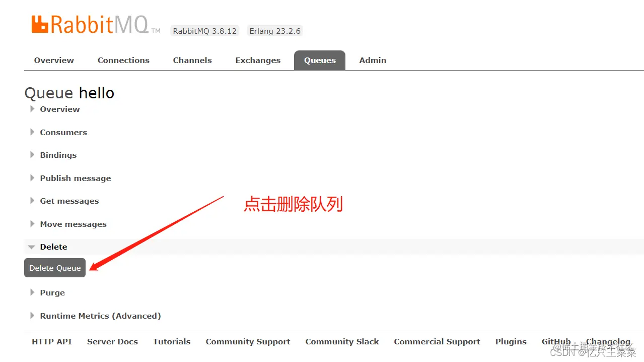Go to the Exchanges tab
Screen dimensions: 644x362
click(x=258, y=60)
